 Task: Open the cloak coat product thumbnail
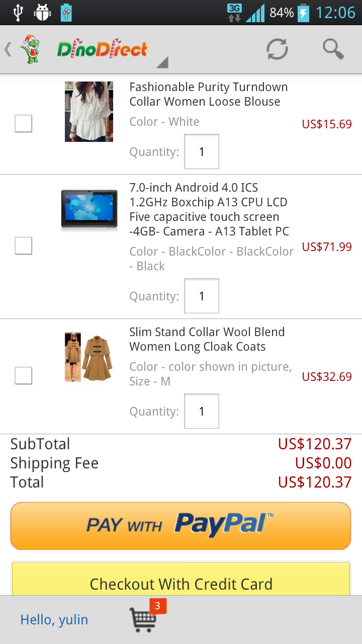click(88, 357)
